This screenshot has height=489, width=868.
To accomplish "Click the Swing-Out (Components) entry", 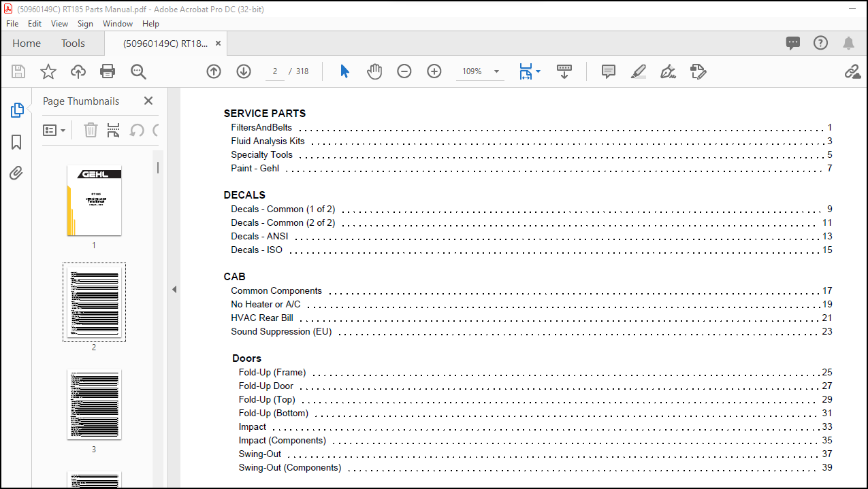I will [x=290, y=468].
